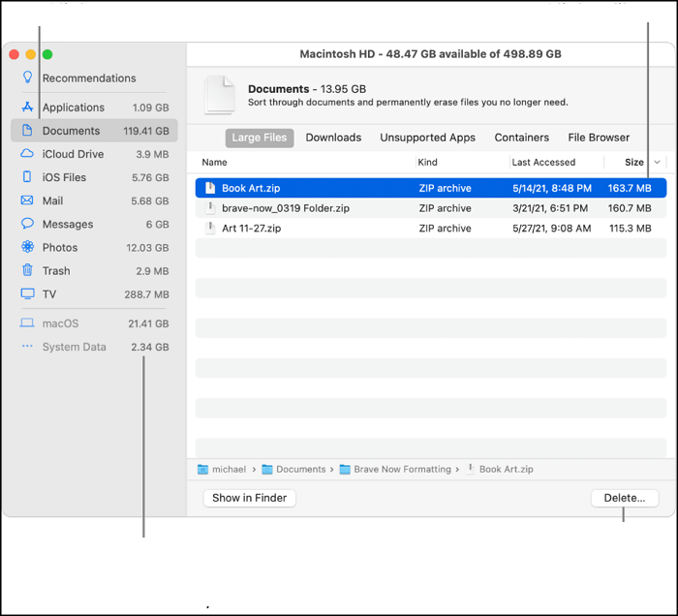The image size is (678, 616).
Task: Toggle sort order with Size column chevron
Action: click(x=658, y=163)
